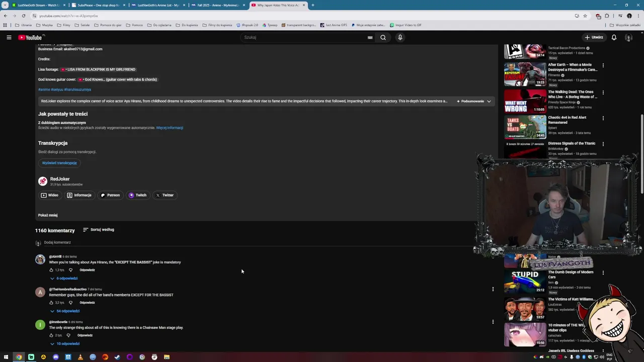Screen dimensions: 644x362
Task: Open the Sortuj według sort dropdown
Action: [99, 230]
